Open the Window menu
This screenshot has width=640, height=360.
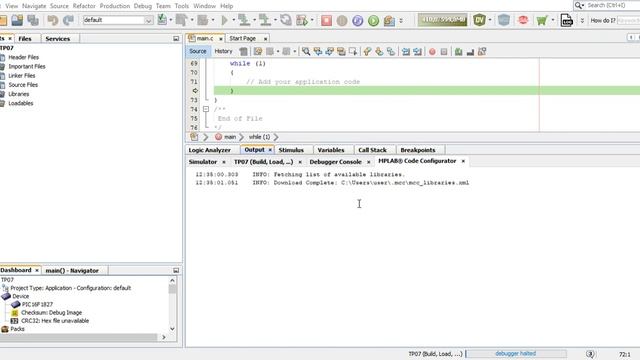pos(204,6)
